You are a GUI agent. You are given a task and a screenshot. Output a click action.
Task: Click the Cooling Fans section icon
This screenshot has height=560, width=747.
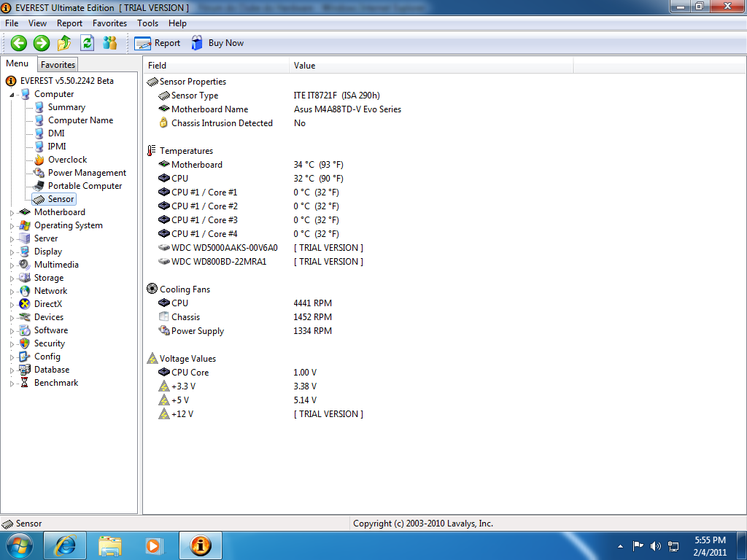click(152, 289)
